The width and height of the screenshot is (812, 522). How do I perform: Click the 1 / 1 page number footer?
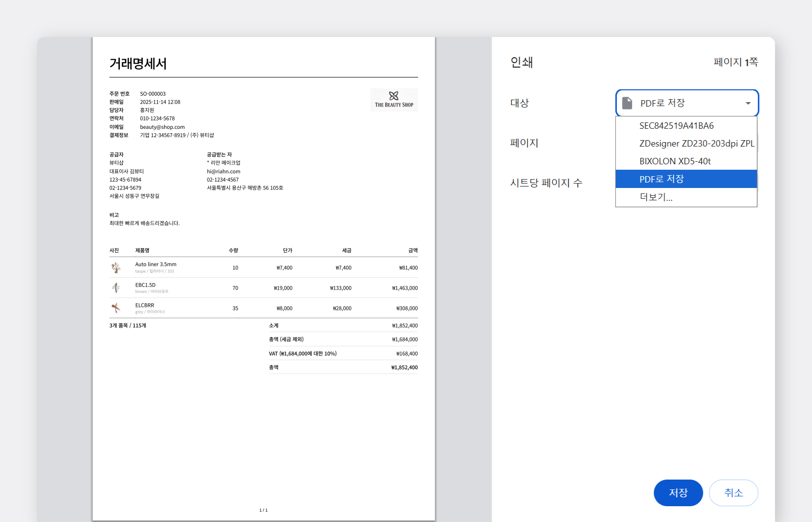pos(263,510)
